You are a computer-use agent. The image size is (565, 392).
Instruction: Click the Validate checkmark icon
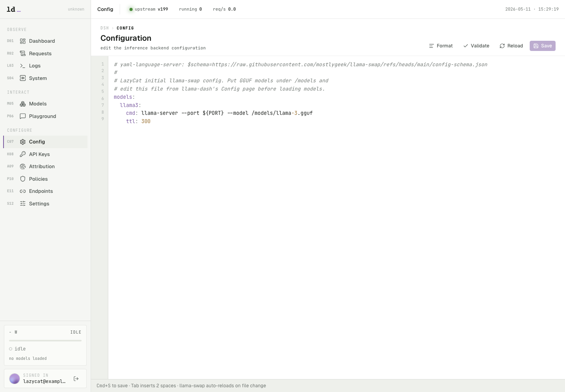coord(466,46)
